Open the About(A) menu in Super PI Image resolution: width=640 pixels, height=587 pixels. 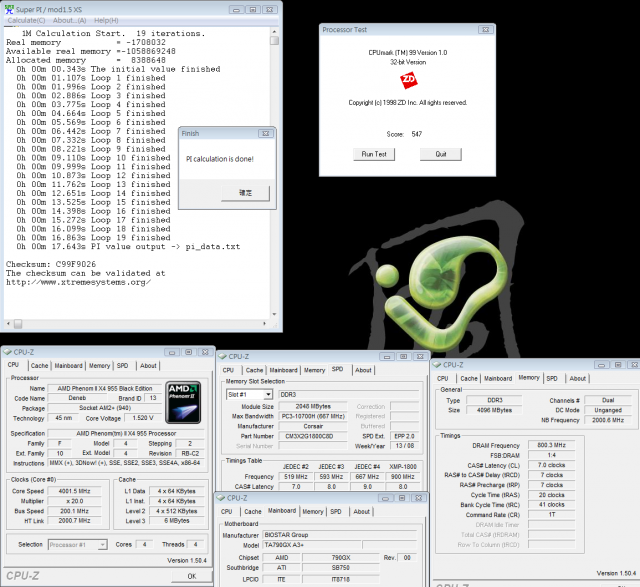[69, 20]
